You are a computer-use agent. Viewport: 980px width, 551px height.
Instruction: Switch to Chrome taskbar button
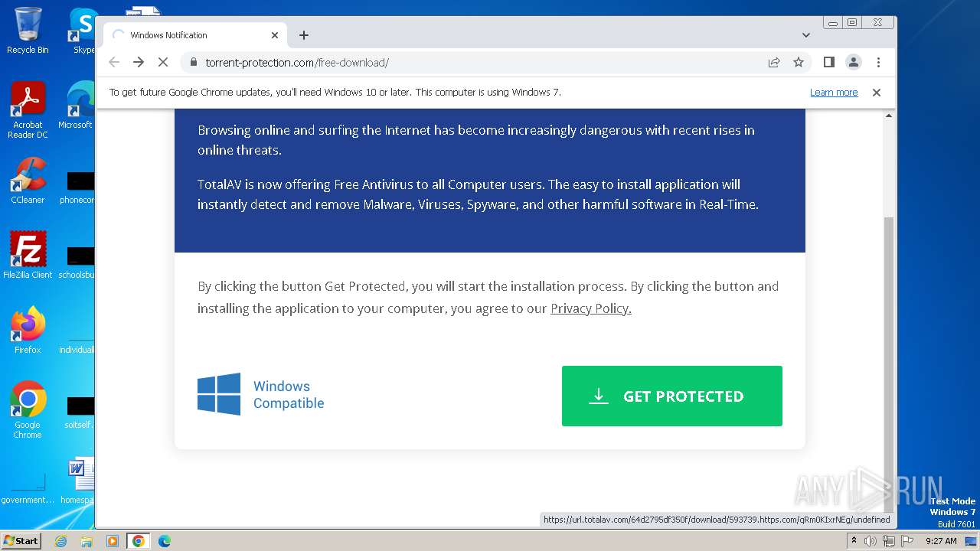point(139,541)
